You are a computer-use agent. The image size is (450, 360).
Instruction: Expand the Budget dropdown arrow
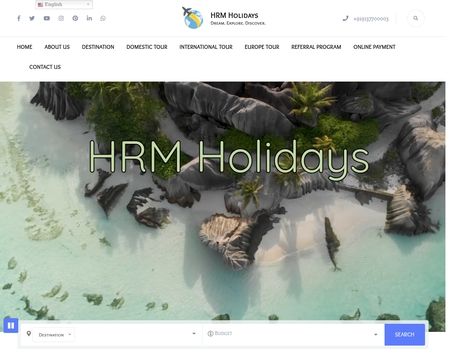[376, 334]
